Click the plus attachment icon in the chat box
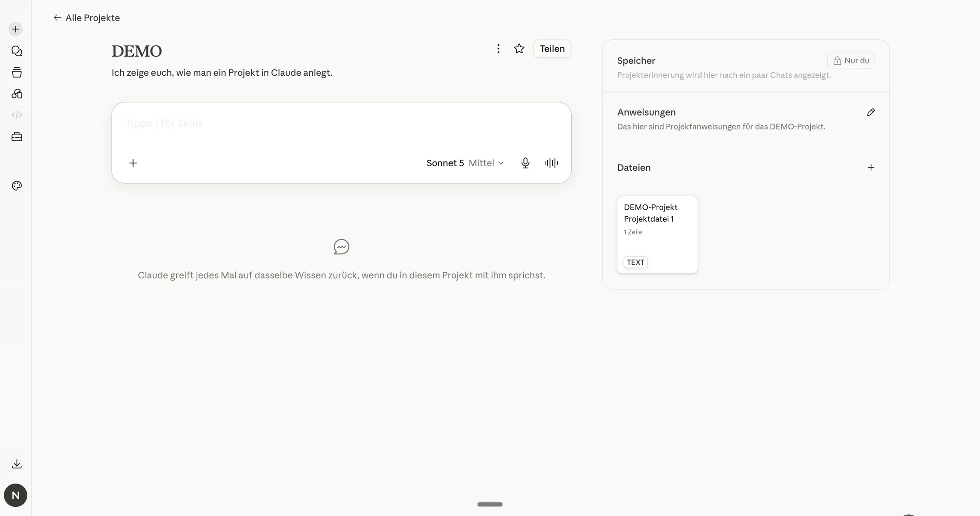 click(x=133, y=163)
